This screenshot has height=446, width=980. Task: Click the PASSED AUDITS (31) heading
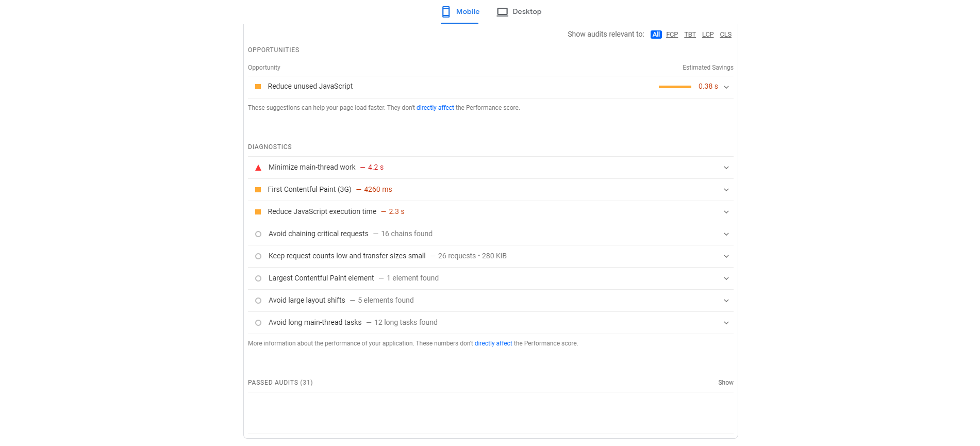click(x=280, y=383)
